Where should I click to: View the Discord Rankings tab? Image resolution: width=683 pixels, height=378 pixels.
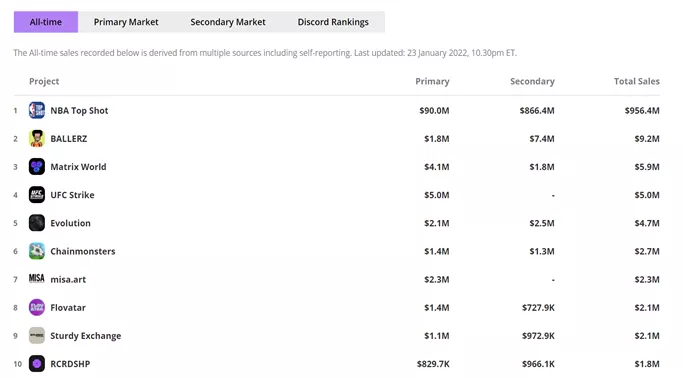(x=333, y=22)
